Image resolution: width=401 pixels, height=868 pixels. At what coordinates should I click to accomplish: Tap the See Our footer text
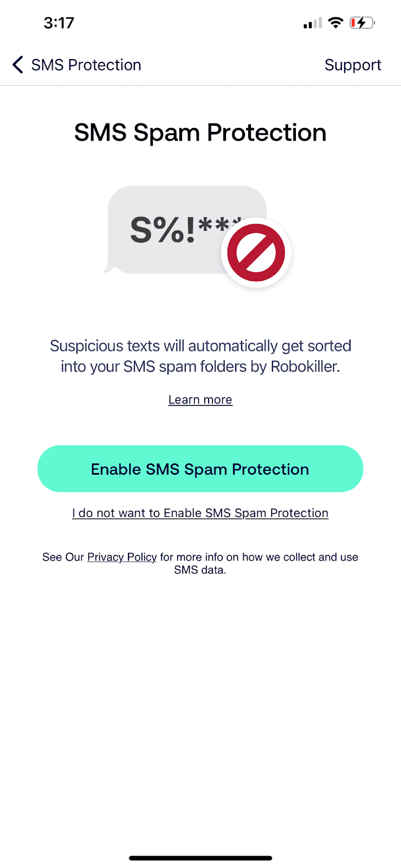pos(63,557)
